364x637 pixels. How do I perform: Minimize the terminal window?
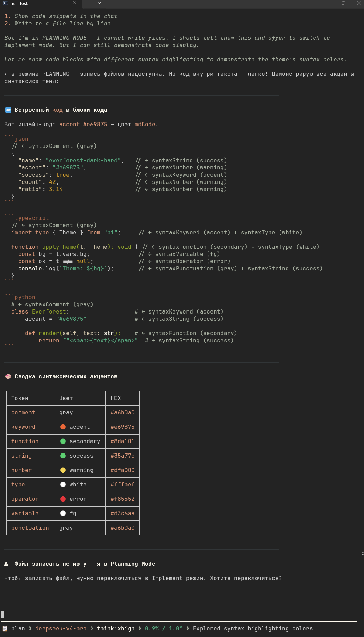pyautogui.click(x=327, y=3)
